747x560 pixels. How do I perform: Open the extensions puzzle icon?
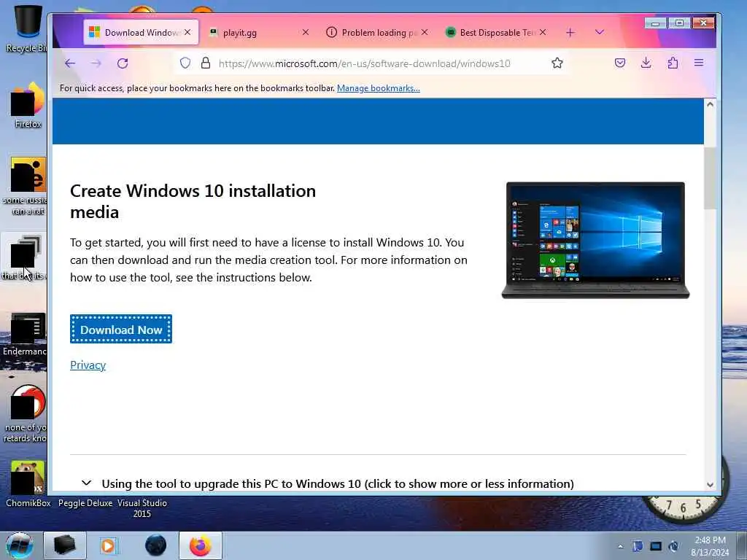point(673,63)
